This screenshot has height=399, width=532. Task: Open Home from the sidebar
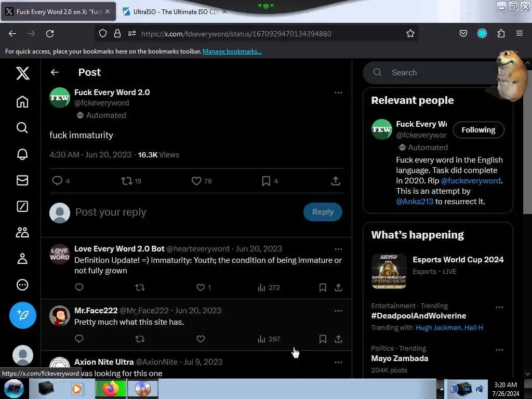click(22, 101)
